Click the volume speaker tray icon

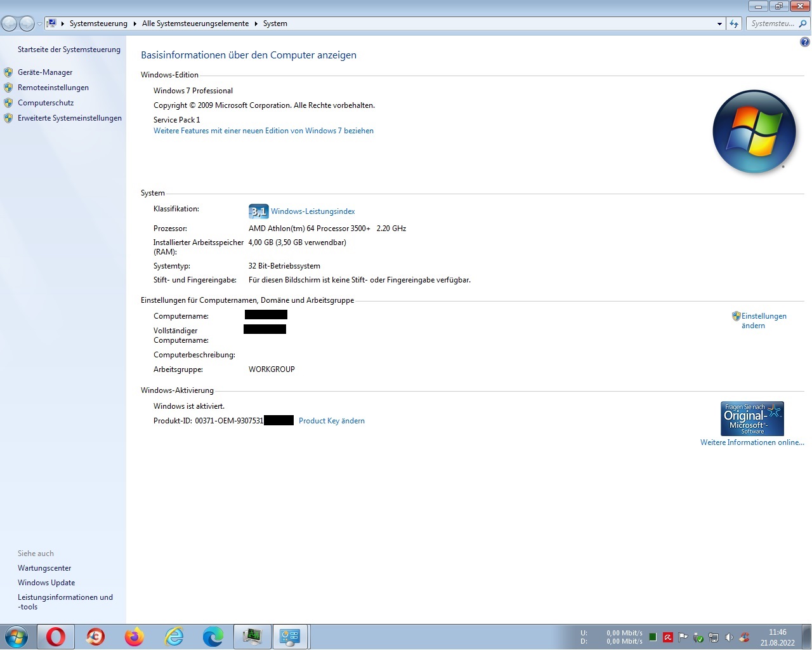click(729, 637)
